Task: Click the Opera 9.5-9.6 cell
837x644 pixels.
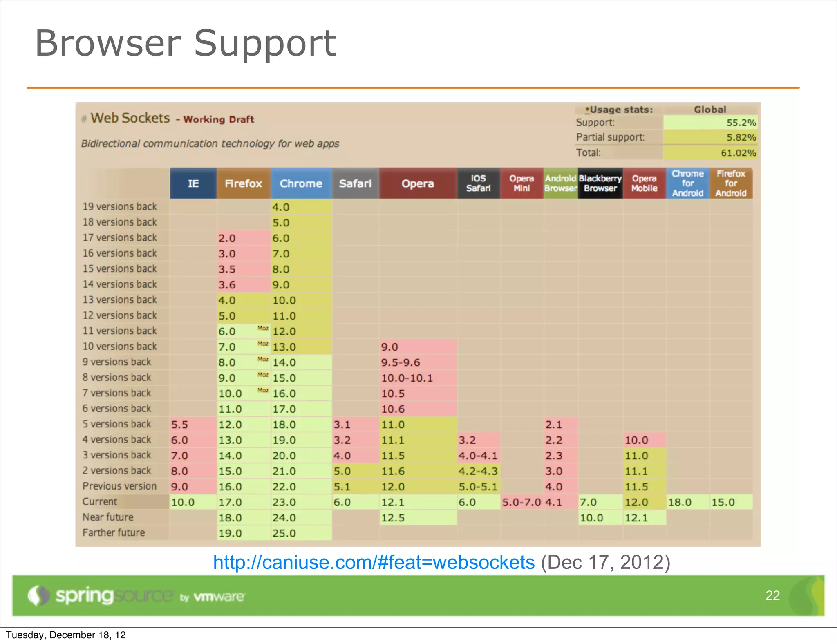Action: point(418,362)
